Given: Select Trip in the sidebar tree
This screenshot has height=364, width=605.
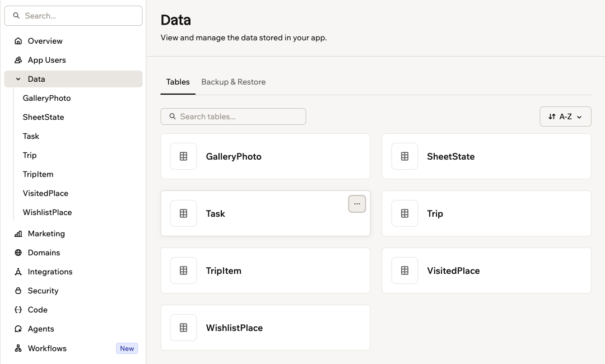Looking at the screenshot, I should coord(30,155).
